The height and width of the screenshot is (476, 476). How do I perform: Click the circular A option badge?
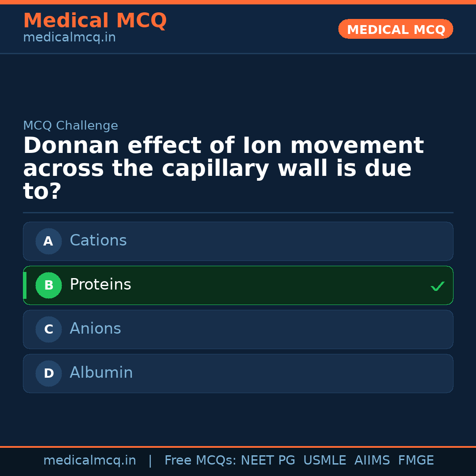[48, 241]
